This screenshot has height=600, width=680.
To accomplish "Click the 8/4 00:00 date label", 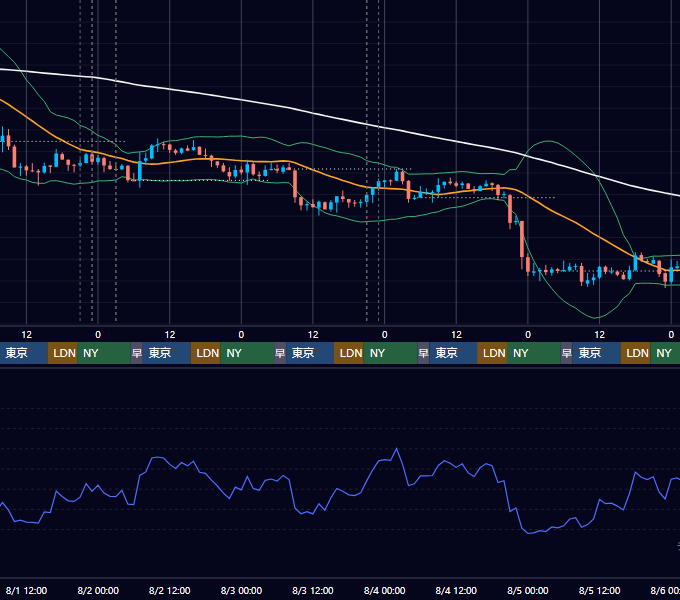I will coord(384,590).
